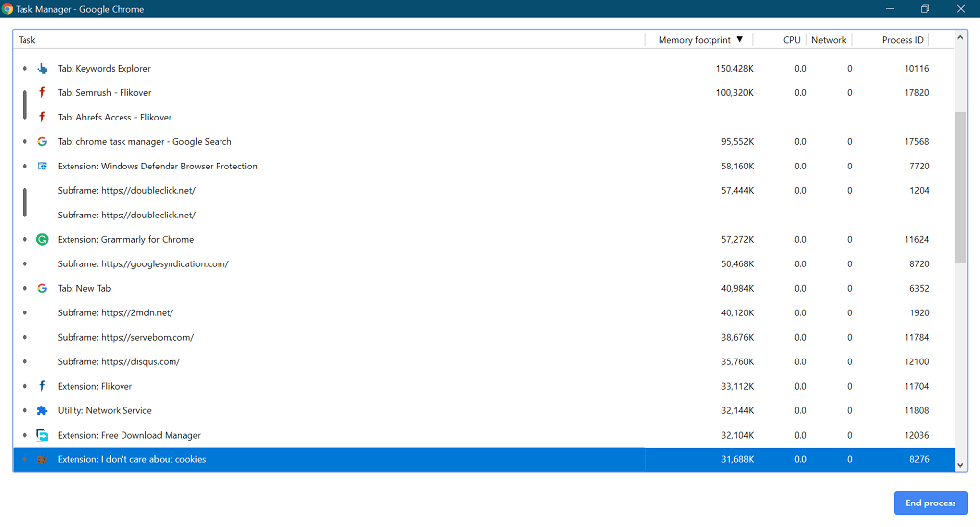Click the Network Service puzzle icon

point(42,410)
